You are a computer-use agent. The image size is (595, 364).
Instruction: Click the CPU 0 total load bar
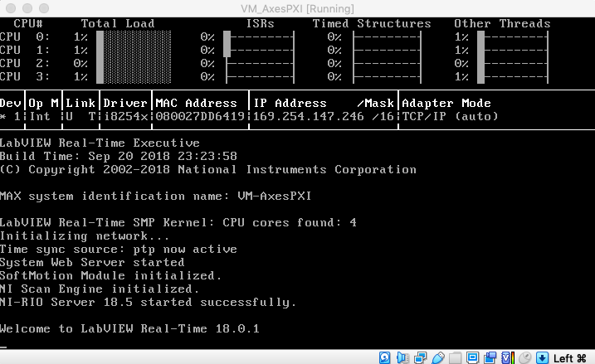click(x=134, y=37)
